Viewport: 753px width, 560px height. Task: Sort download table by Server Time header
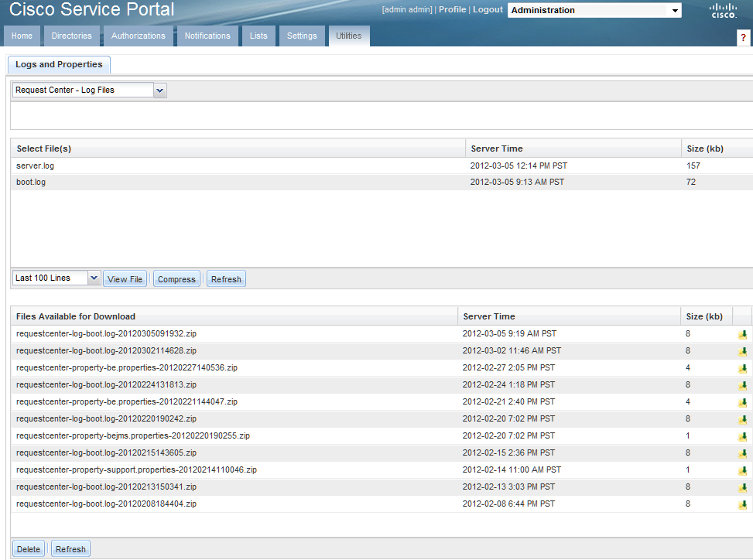point(569,316)
